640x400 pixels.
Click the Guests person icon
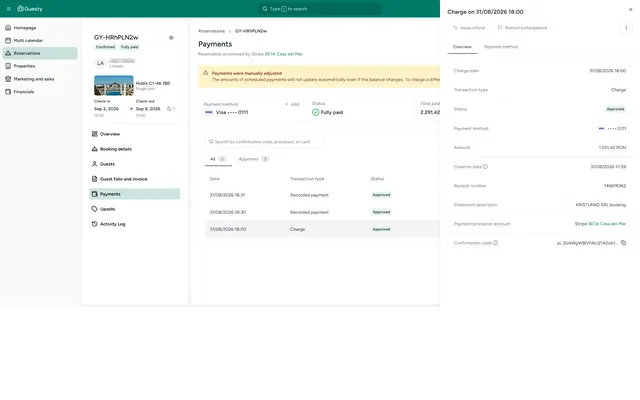click(94, 164)
